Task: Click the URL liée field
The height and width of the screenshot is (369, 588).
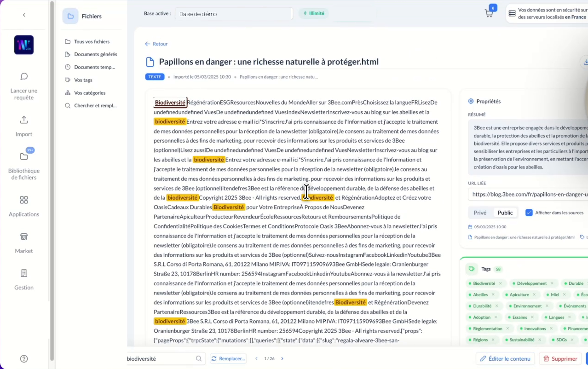Action: 528,195
